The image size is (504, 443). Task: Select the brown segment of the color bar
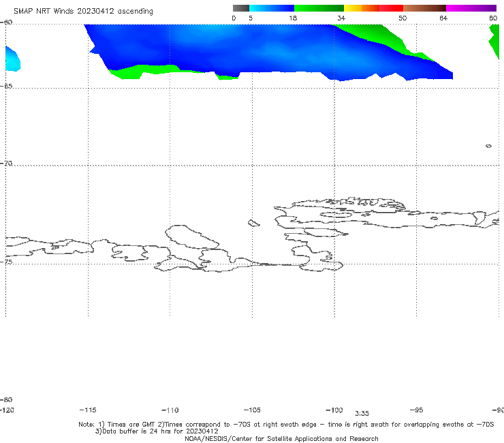point(424,8)
